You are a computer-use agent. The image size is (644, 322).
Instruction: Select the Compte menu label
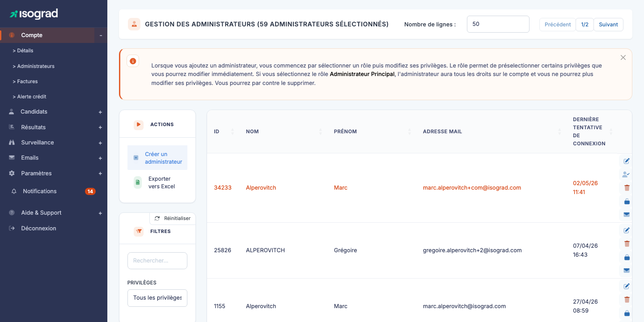[32, 35]
